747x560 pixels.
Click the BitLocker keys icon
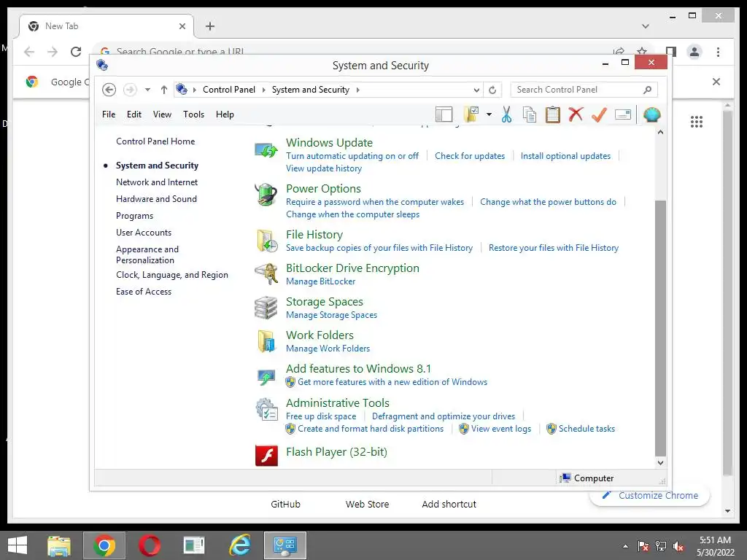point(266,274)
